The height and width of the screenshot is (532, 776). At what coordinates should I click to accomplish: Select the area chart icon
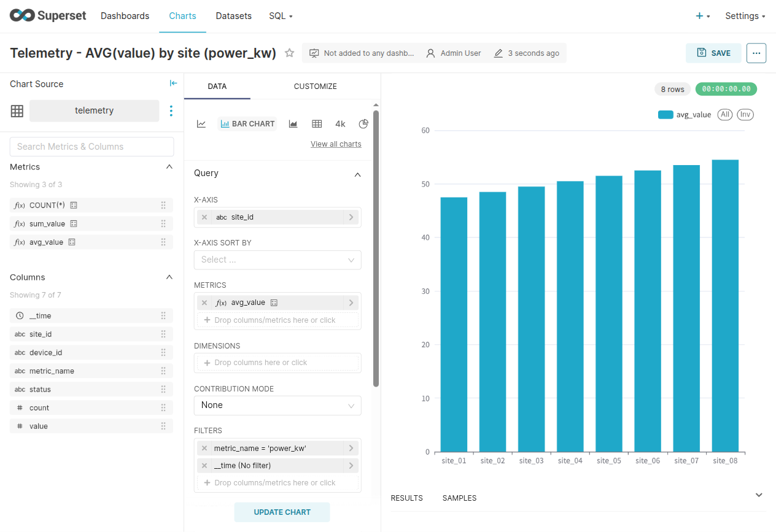coord(293,124)
